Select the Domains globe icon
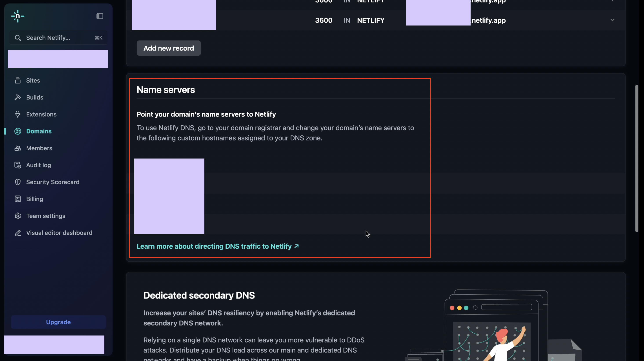644x361 pixels. [18, 131]
